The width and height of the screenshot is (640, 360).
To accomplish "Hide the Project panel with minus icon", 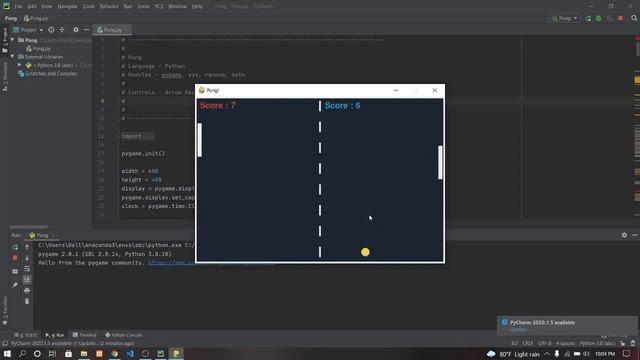I will (x=86, y=30).
